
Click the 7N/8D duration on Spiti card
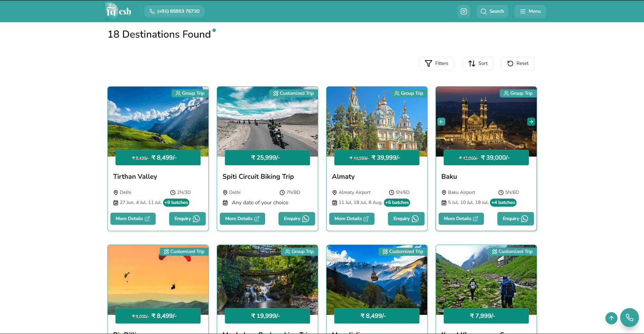coord(293,193)
